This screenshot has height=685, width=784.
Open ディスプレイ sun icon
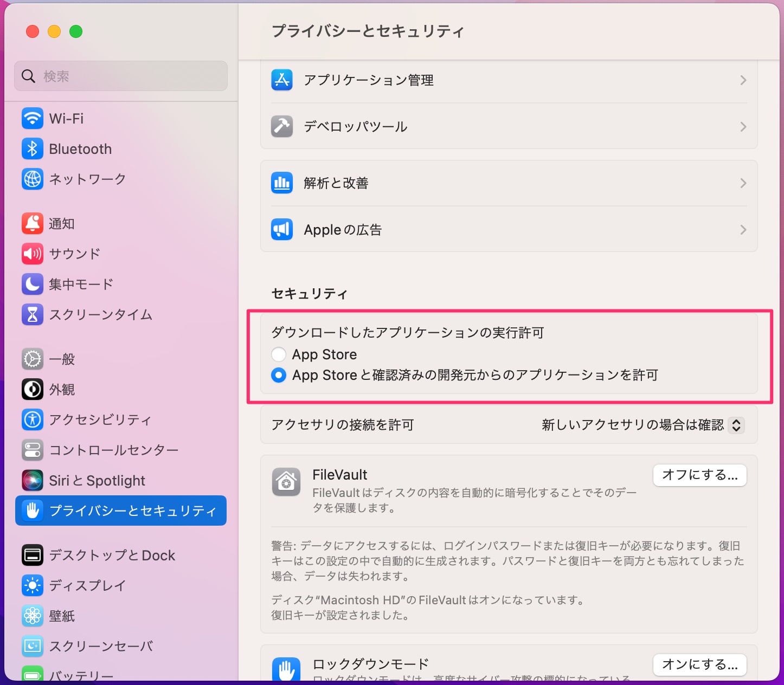33,585
